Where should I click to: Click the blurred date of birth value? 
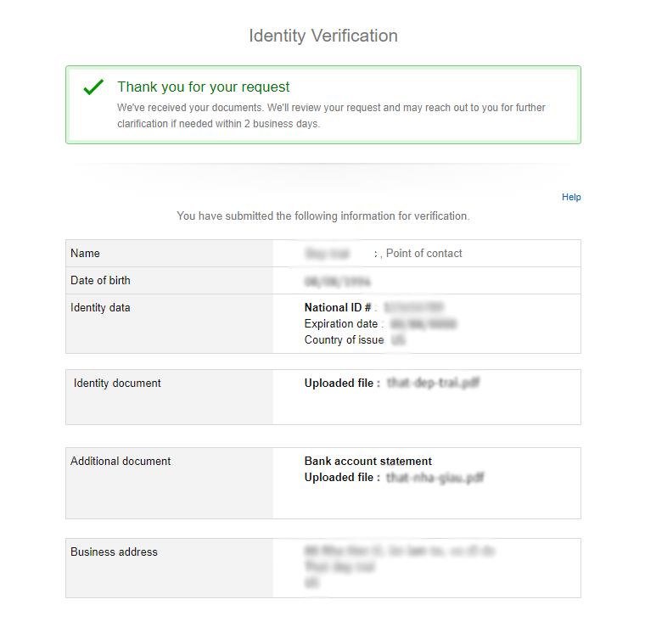337,282
